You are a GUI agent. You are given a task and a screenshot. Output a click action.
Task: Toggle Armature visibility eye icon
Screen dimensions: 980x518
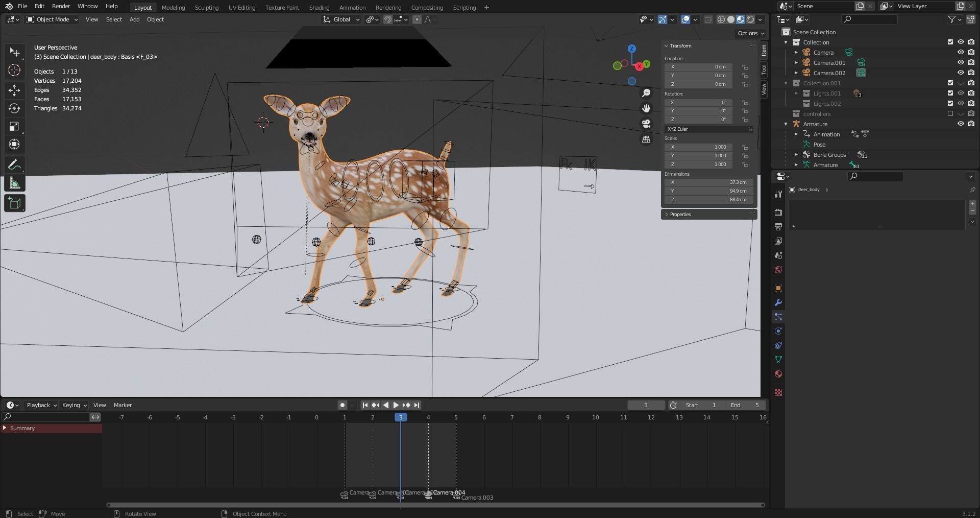(x=960, y=124)
